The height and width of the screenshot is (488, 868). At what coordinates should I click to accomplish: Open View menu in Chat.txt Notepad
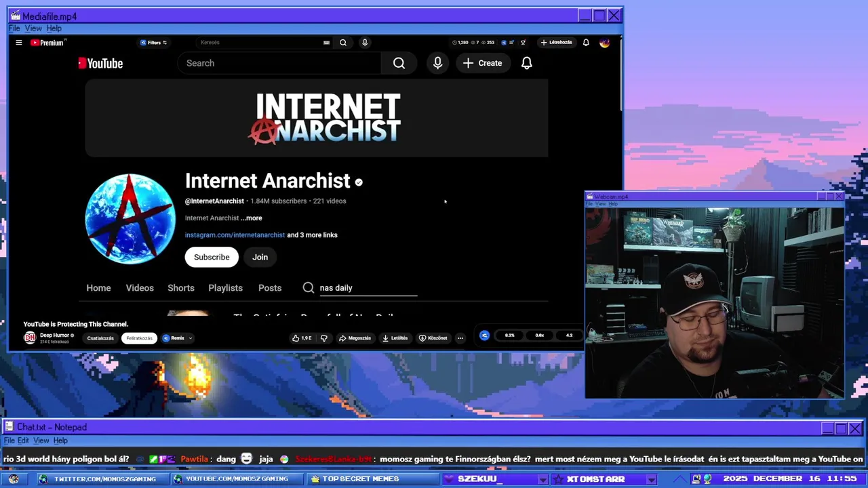point(41,441)
